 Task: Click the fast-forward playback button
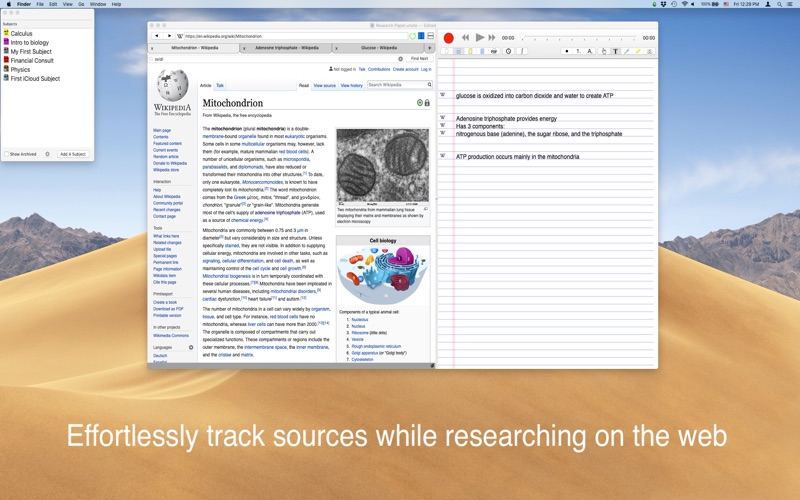pos(492,38)
